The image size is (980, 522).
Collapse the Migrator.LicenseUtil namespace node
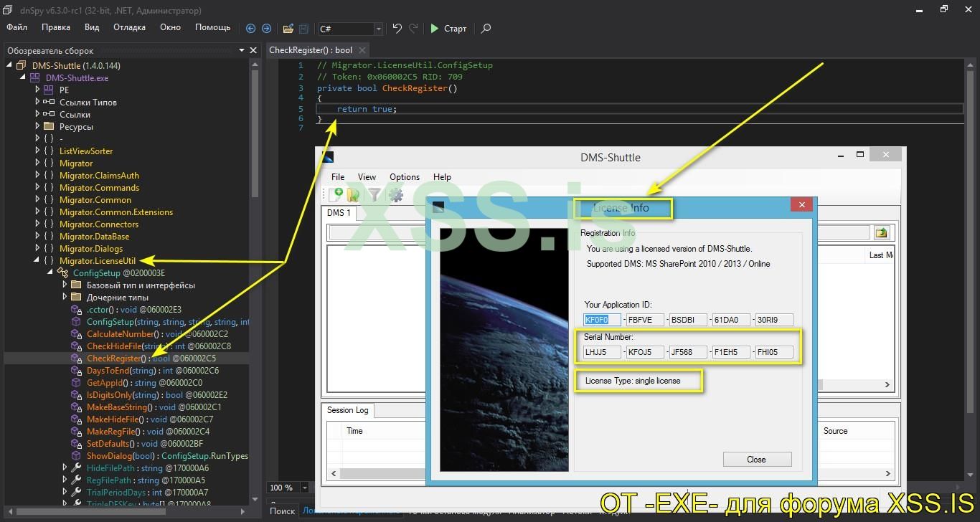(37, 261)
